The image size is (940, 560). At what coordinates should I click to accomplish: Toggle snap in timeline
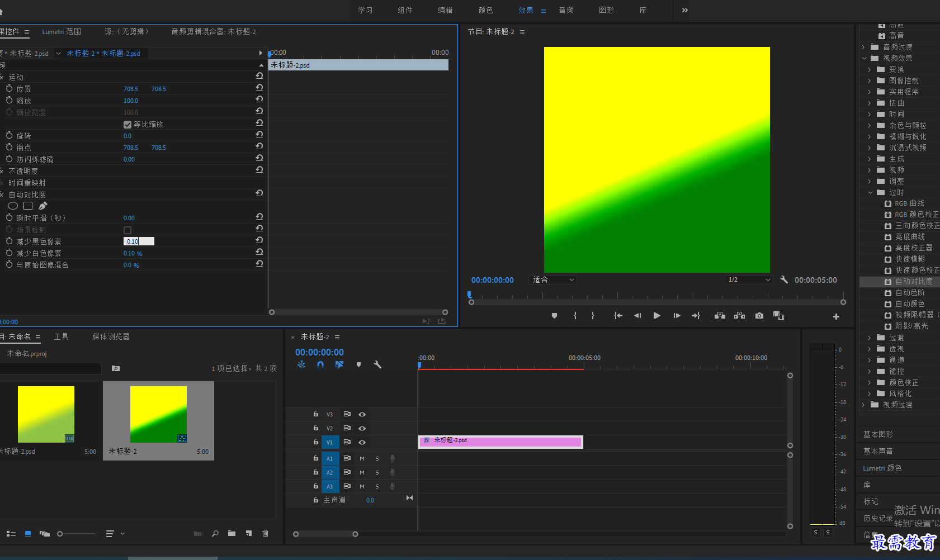click(x=320, y=364)
